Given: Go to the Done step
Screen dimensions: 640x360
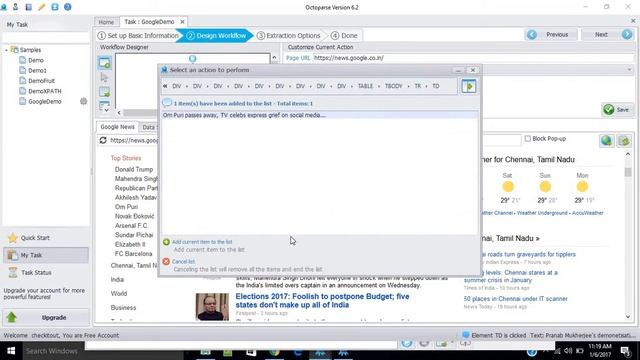Looking at the screenshot, I should 344,36.
